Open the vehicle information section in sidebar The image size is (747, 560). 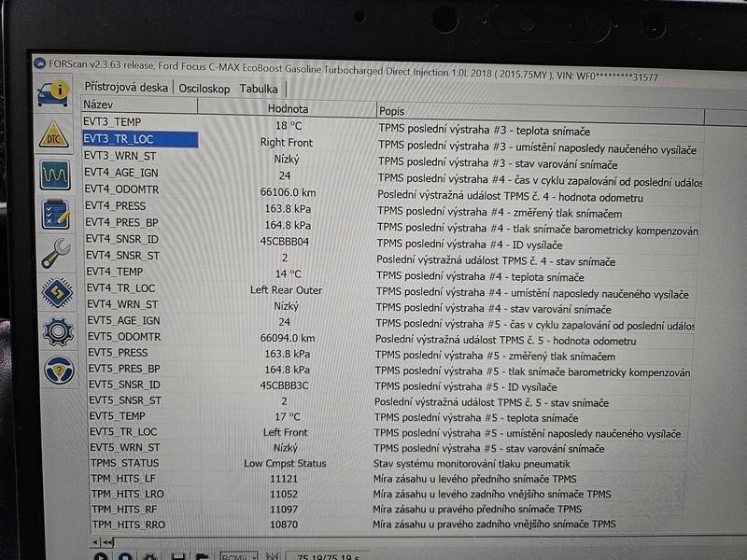[53, 92]
